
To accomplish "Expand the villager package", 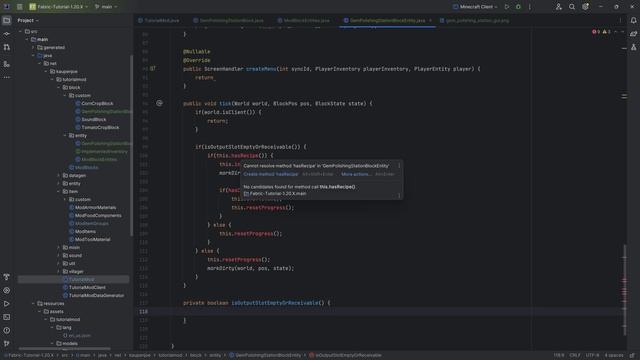I will pyautogui.click(x=58, y=271).
